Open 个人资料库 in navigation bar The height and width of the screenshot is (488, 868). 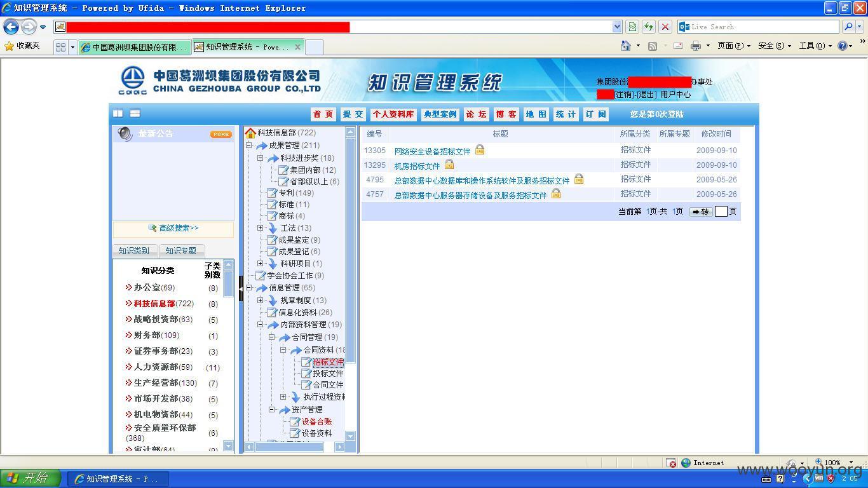coord(393,114)
